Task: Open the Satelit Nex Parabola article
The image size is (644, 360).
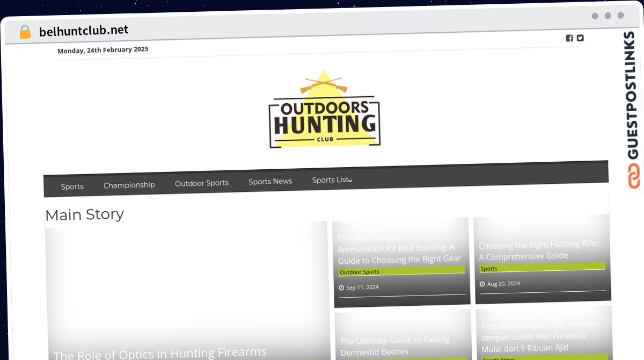Action: tap(540, 336)
